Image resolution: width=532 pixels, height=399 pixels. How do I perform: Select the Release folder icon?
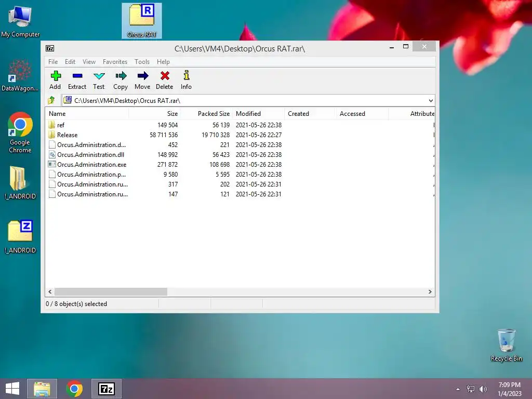coord(52,135)
